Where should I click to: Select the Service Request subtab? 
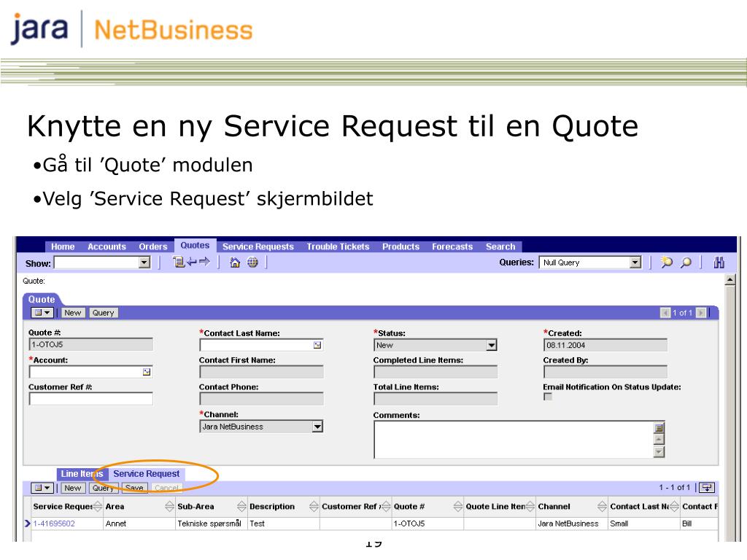pos(147,474)
